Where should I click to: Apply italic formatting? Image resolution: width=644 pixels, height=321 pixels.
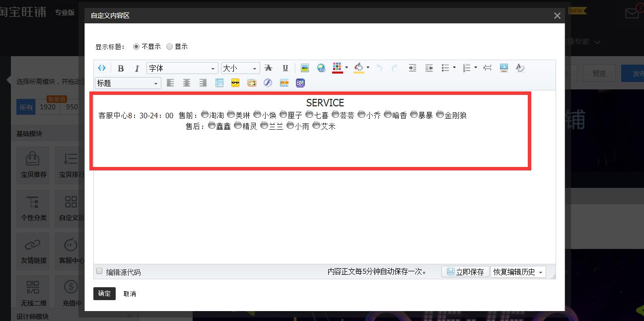tap(137, 69)
